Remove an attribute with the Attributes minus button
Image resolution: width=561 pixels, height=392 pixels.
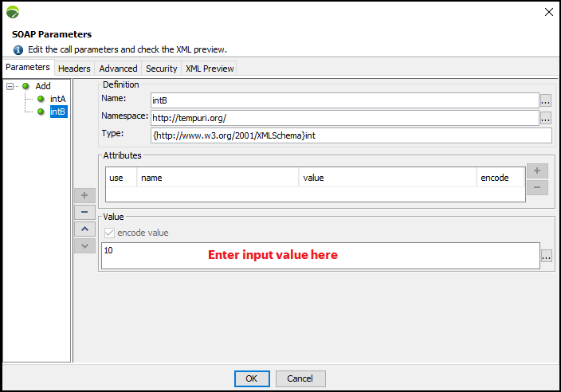[x=537, y=187]
